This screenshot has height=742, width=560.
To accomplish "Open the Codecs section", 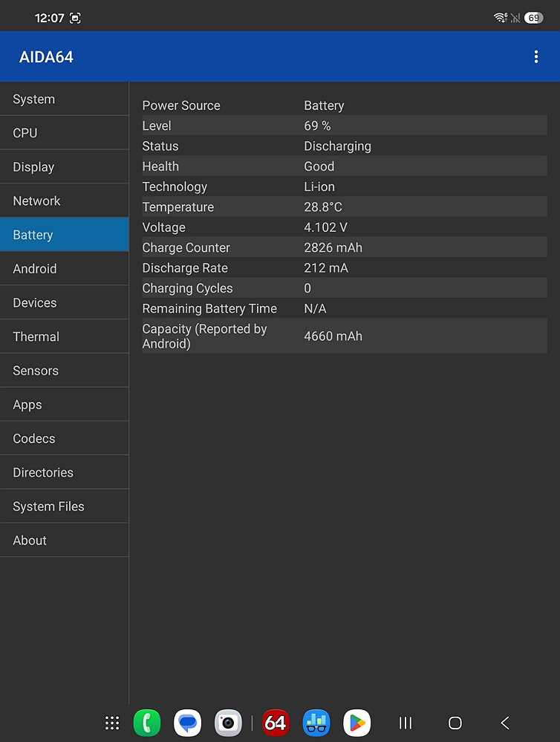I will 65,439.
